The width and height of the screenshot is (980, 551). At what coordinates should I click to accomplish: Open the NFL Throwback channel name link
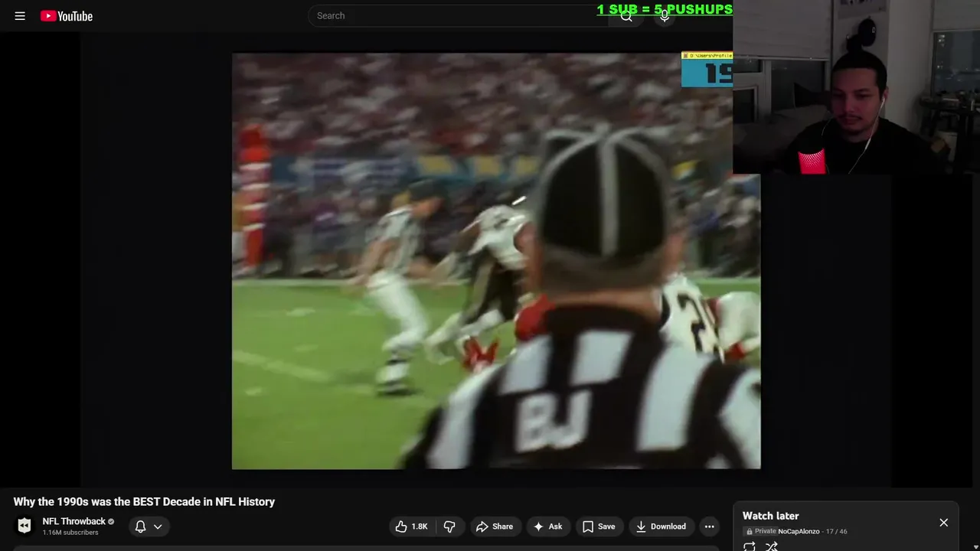point(73,521)
